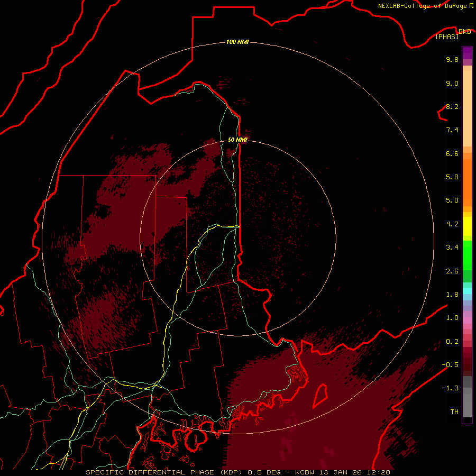The image size is (476, 476).
Task: Click the bright green color bar segment
Action: point(467,255)
